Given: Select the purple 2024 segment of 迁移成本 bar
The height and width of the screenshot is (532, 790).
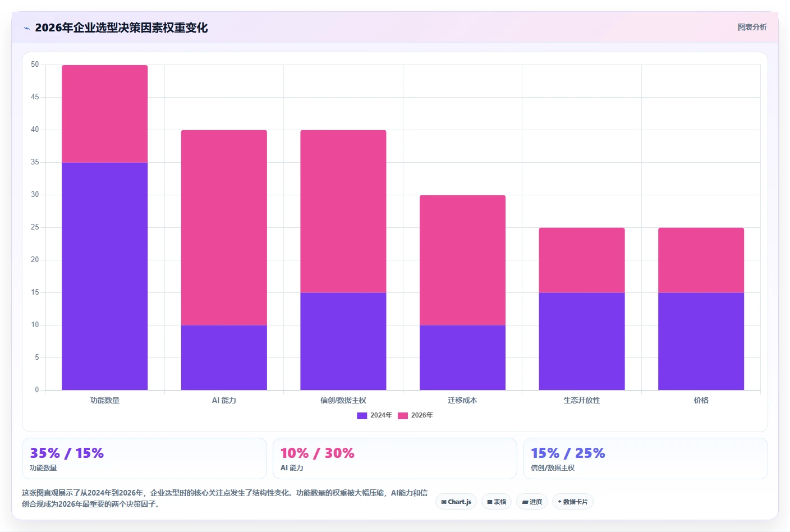Looking at the screenshot, I should pos(462,357).
